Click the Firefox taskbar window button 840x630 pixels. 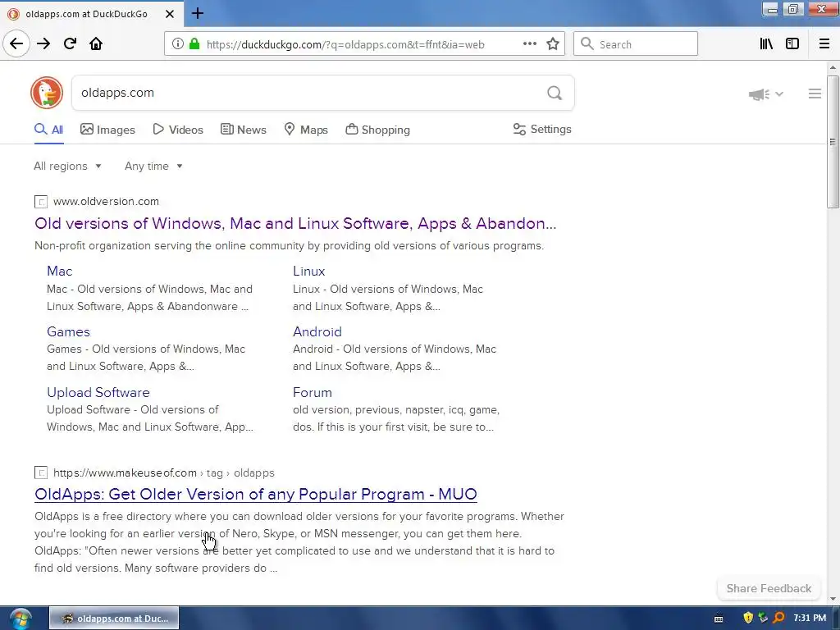point(114,619)
